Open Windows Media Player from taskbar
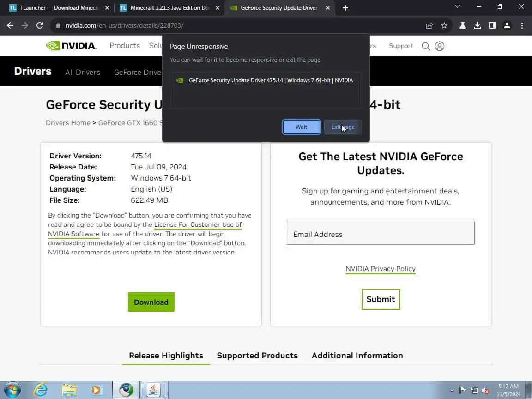 tap(97, 390)
